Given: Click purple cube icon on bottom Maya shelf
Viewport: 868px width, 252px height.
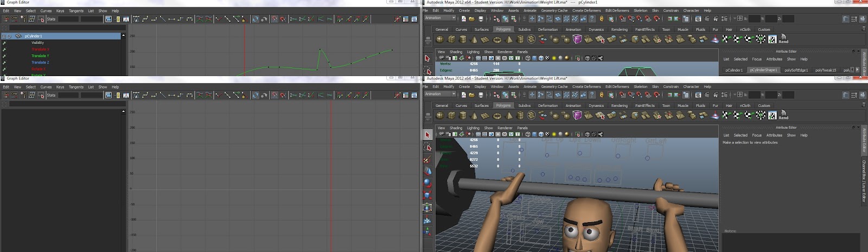Looking at the screenshot, I should [x=577, y=115].
